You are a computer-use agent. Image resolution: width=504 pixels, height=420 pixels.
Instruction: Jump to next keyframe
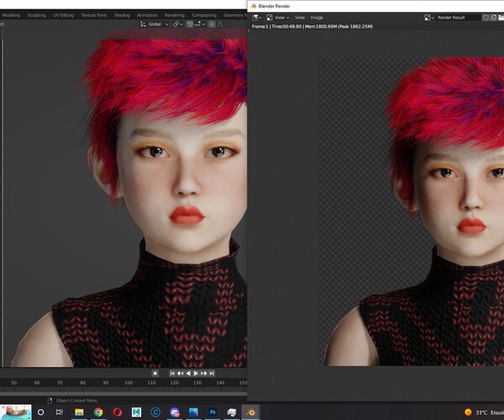coord(204,373)
